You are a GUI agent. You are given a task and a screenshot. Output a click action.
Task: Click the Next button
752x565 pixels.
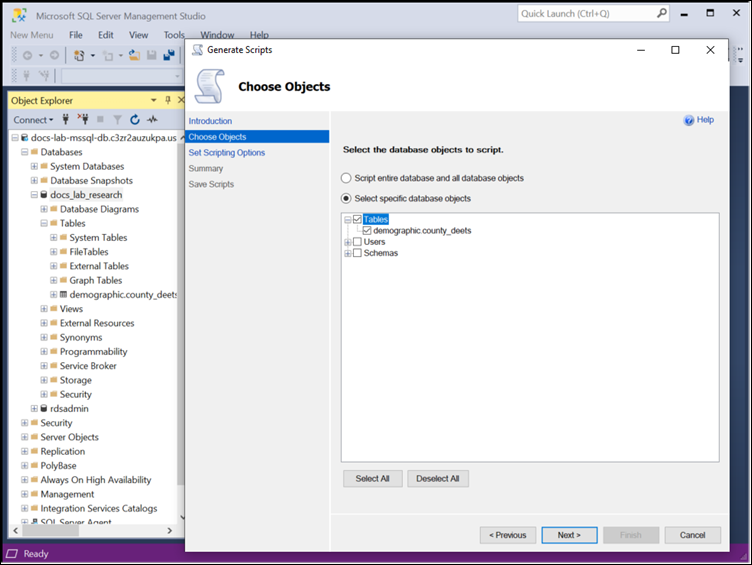coord(569,535)
